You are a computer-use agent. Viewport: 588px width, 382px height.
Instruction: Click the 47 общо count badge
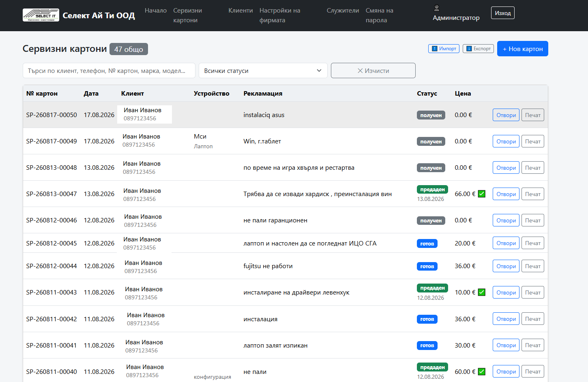(x=129, y=49)
